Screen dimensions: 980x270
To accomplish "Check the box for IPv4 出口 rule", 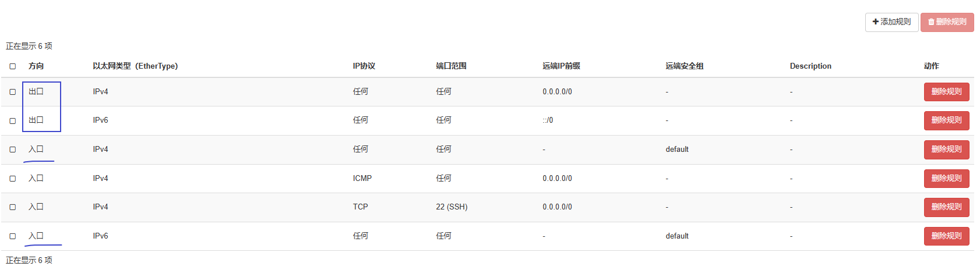I will click(13, 92).
